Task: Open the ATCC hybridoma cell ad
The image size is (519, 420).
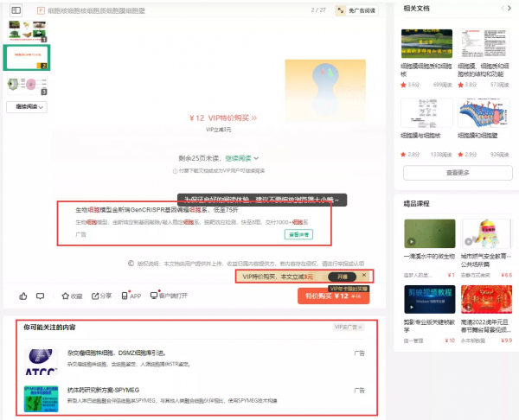Action: pos(117,353)
